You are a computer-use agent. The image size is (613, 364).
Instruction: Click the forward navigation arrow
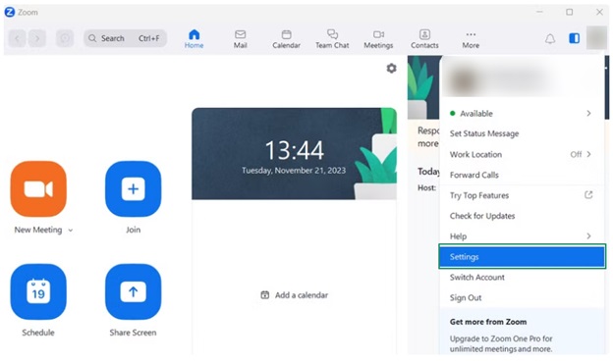(37, 38)
